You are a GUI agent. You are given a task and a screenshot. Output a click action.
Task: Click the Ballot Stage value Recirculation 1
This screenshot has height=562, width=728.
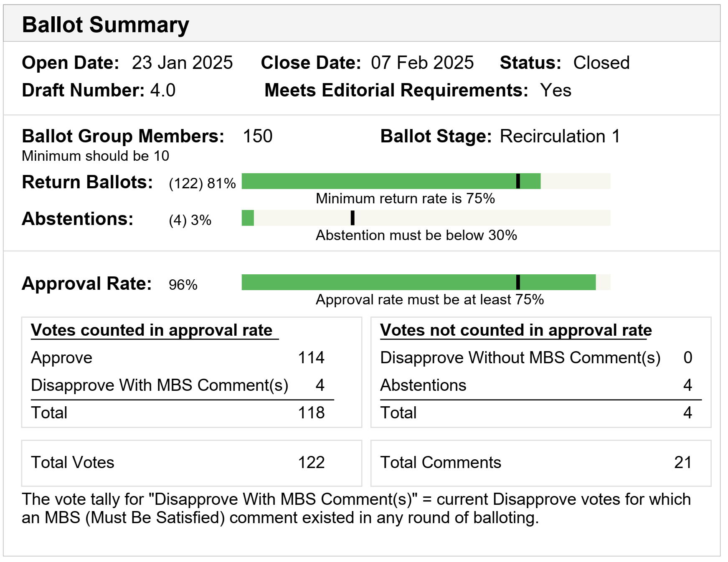(x=560, y=137)
